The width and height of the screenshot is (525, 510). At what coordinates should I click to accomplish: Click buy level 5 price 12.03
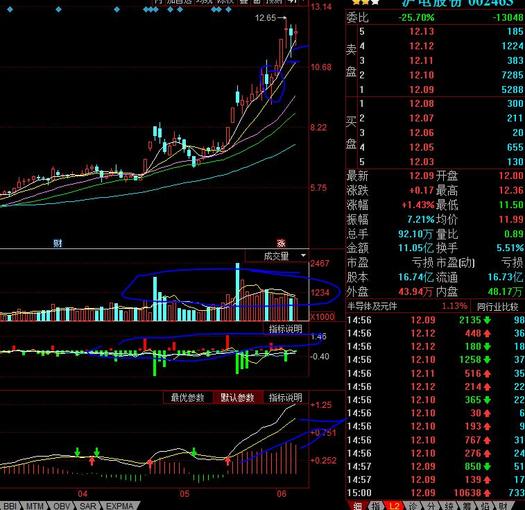pos(422,162)
